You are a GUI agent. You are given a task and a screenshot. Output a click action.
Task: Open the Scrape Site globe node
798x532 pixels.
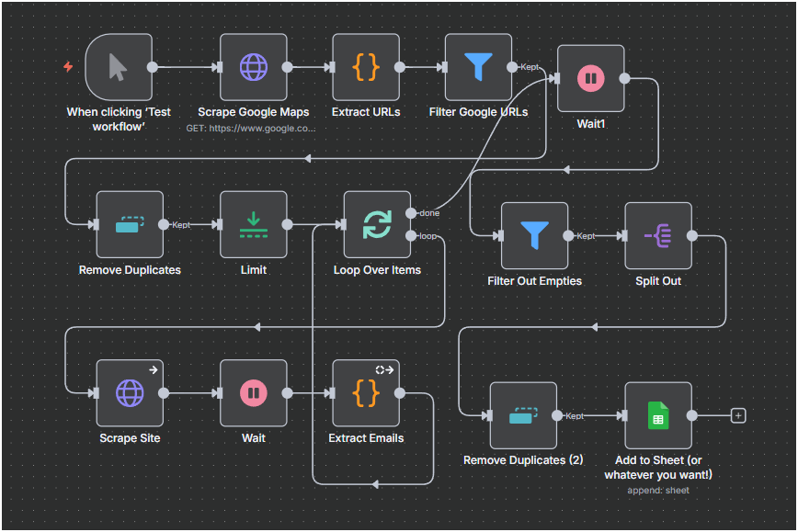(x=130, y=392)
